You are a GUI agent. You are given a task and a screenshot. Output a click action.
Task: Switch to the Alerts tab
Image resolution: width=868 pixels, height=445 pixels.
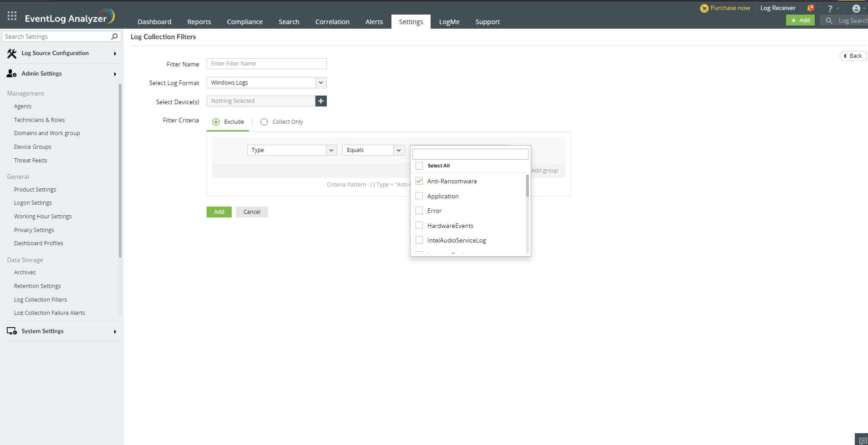click(374, 21)
